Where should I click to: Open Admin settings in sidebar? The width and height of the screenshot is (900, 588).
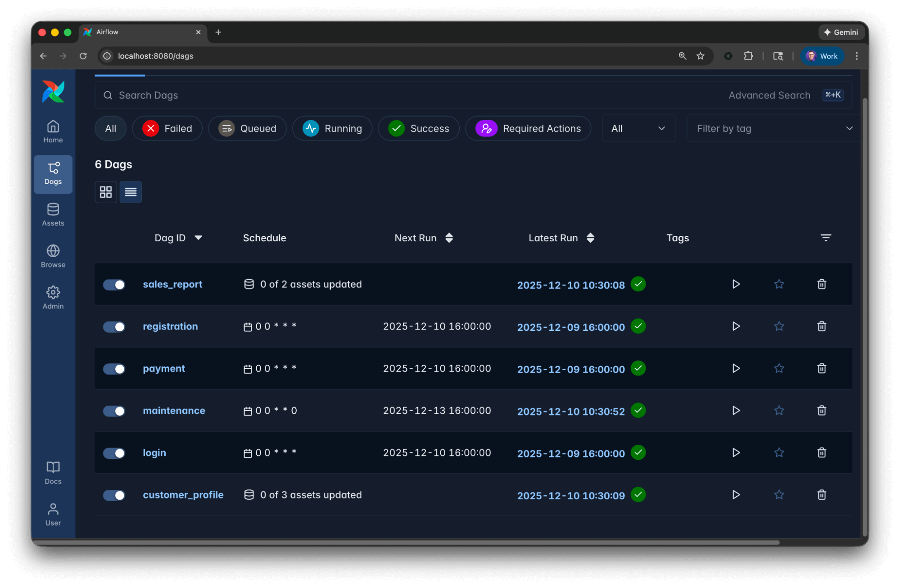(53, 297)
